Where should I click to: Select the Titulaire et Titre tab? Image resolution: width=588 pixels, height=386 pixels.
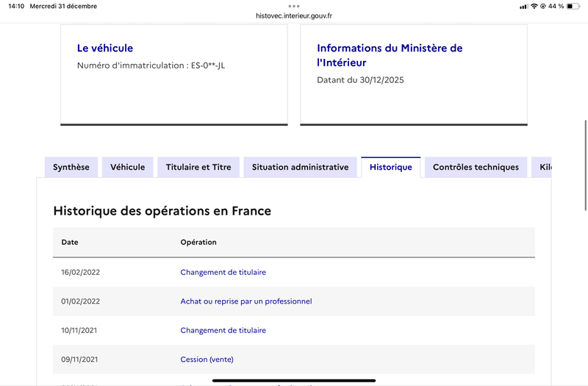198,167
